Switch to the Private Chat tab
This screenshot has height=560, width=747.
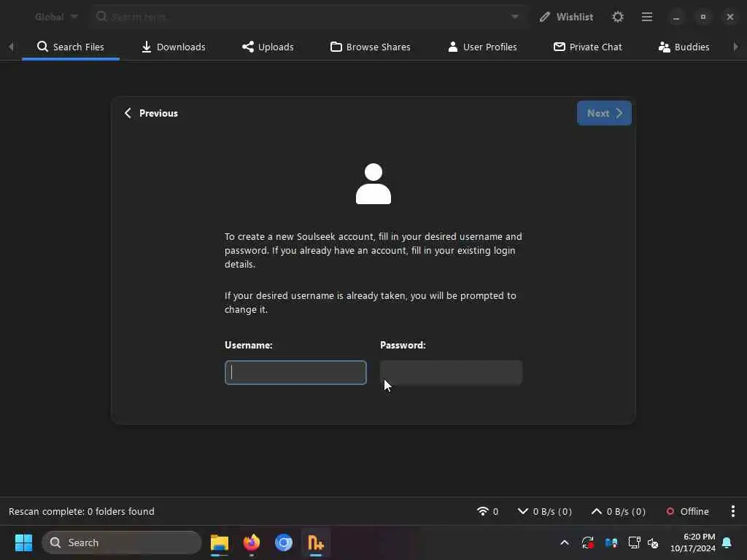coord(587,47)
